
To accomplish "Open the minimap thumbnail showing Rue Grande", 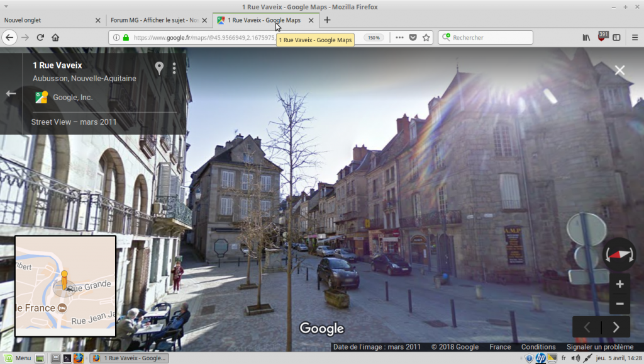I will [x=65, y=287].
